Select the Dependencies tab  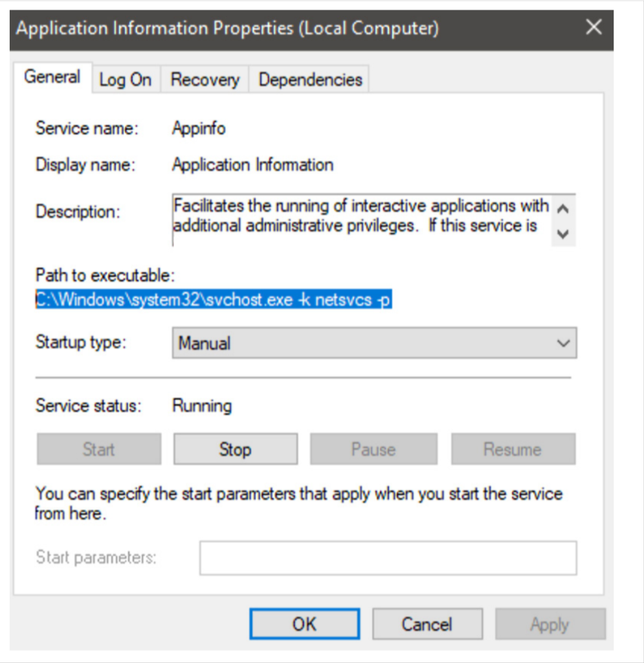click(x=309, y=79)
